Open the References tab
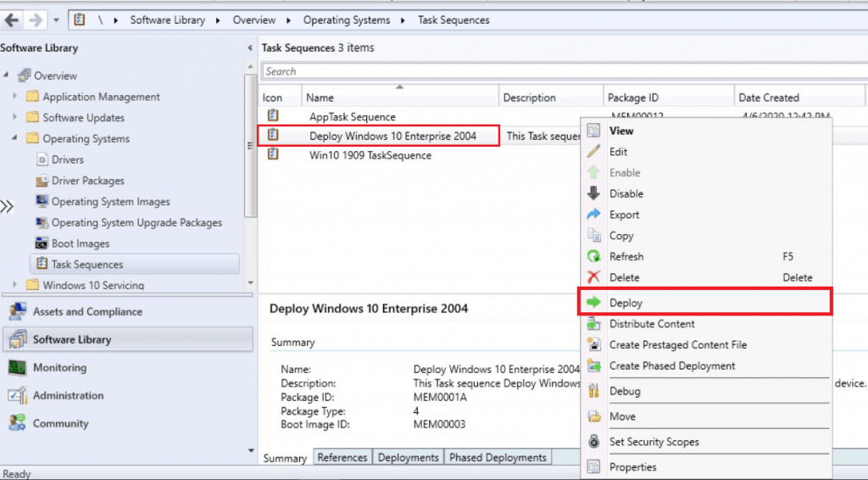The height and width of the screenshot is (480, 868). (x=342, y=457)
